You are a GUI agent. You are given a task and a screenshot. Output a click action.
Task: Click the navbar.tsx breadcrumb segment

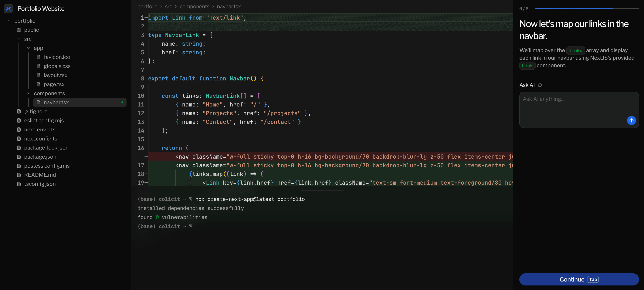tap(229, 6)
